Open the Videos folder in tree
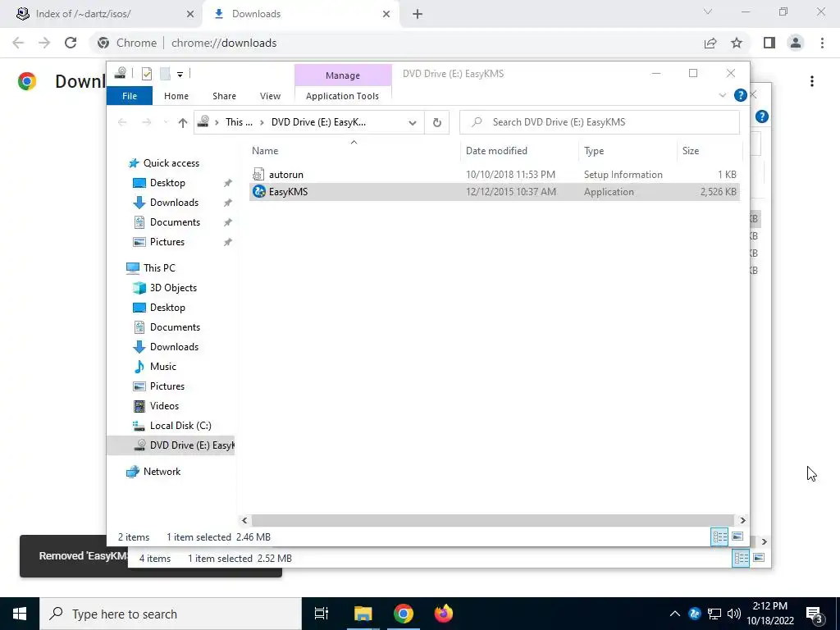840x630 pixels. coord(164,406)
